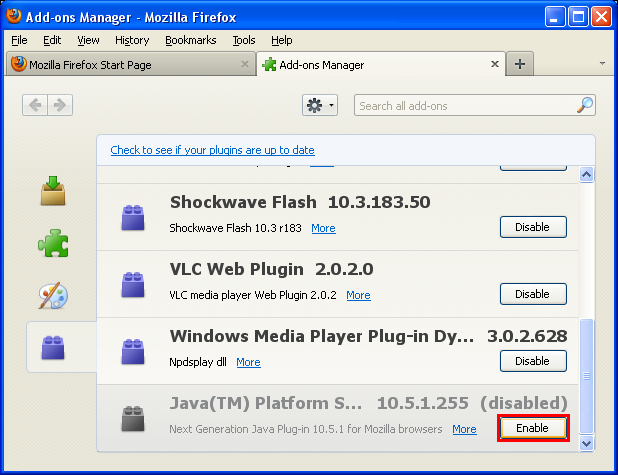Open the Bookmarks menu
This screenshot has height=475, width=618.
pyautogui.click(x=191, y=40)
